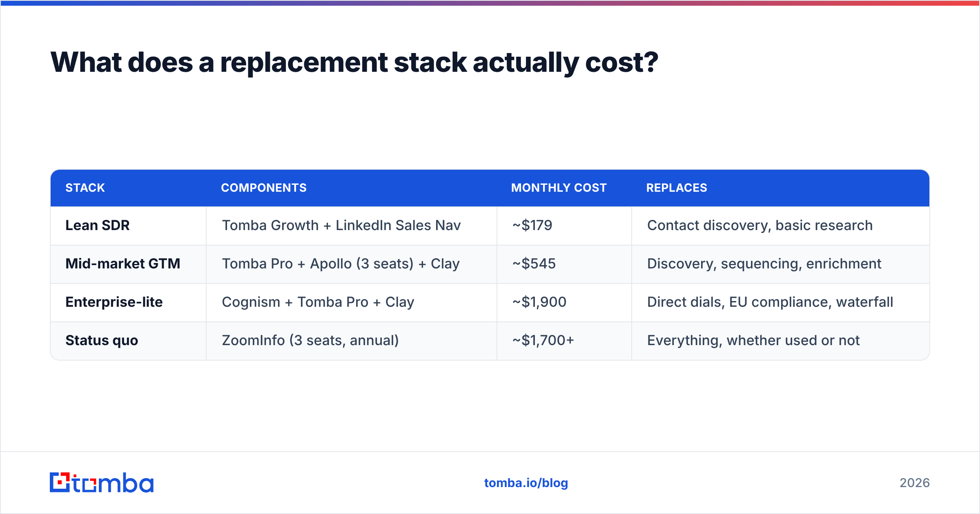Image resolution: width=980 pixels, height=514 pixels.
Task: Click the slide title about replacement stack cost
Action: pyautogui.click(x=354, y=62)
